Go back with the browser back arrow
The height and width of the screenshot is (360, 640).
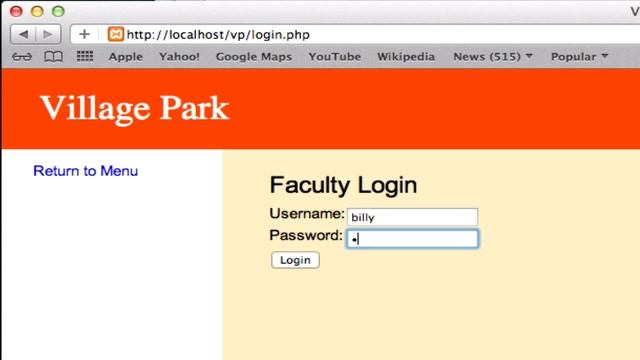click(x=23, y=34)
